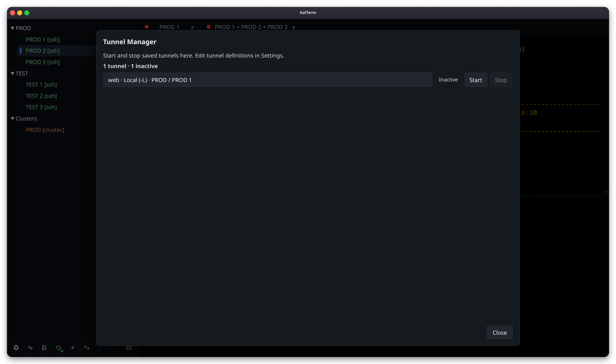This screenshot has height=364, width=616.
Task: Switch to the PROD 1 tab
Action: click(x=169, y=27)
